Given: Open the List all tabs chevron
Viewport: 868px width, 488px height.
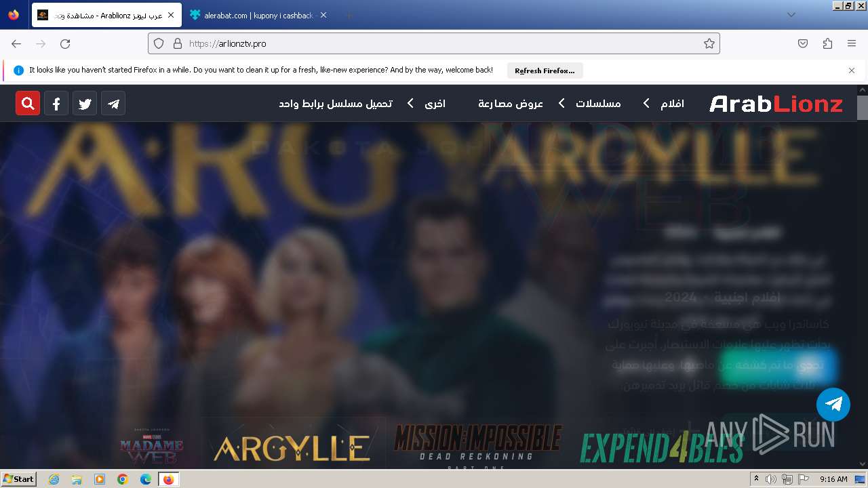Looking at the screenshot, I should pos(791,15).
